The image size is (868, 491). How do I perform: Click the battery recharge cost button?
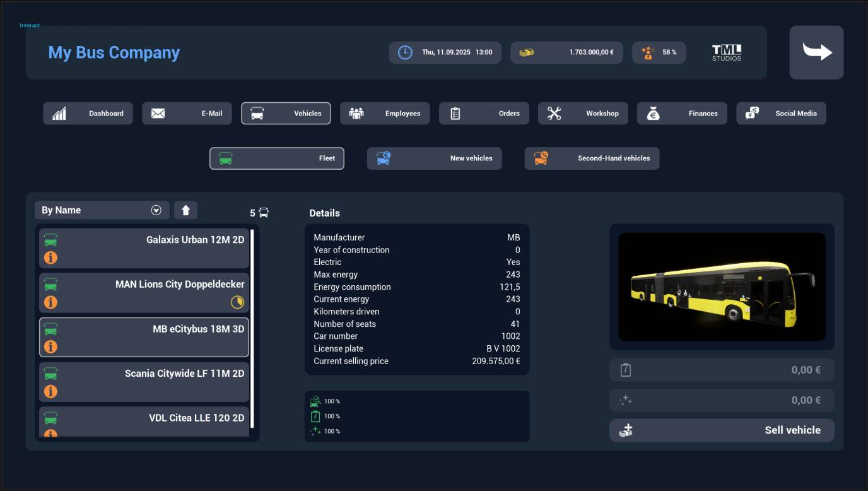coord(721,370)
